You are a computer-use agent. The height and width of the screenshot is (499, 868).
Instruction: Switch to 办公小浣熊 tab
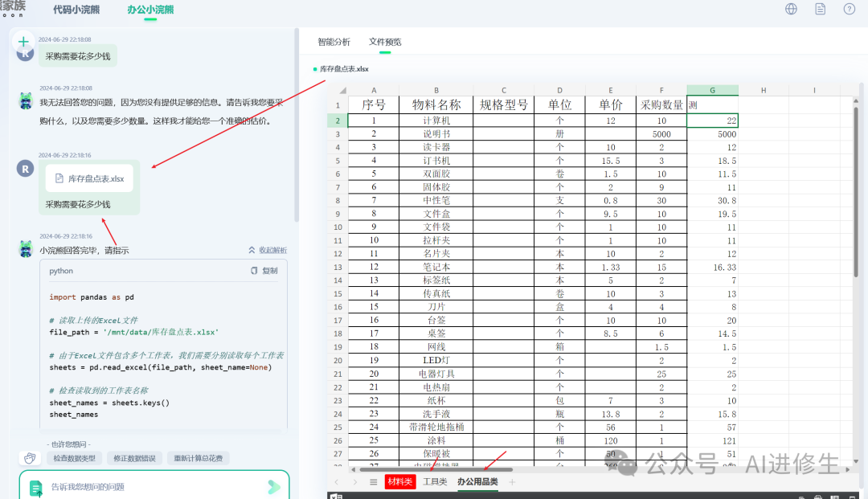point(150,10)
